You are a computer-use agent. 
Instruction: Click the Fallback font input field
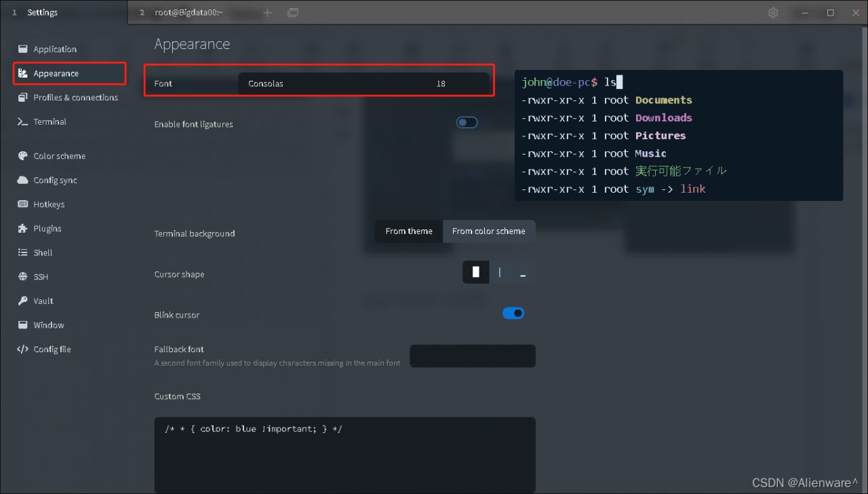pyautogui.click(x=473, y=356)
